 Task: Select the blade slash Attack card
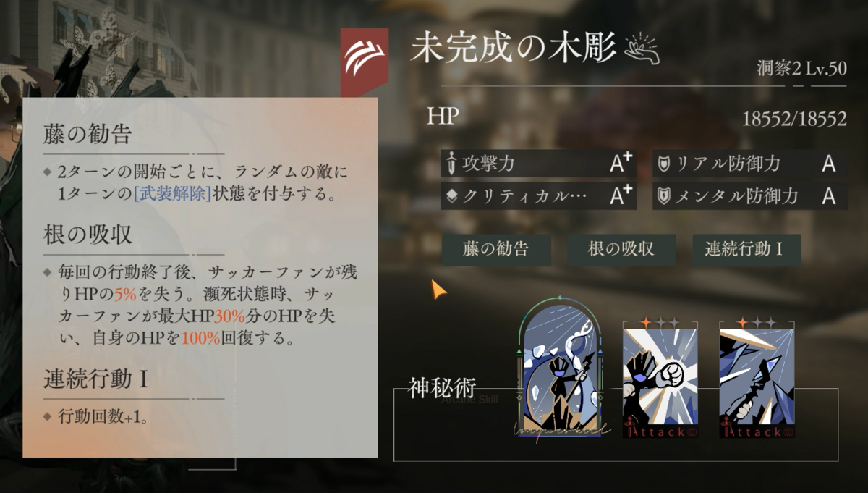757,377
